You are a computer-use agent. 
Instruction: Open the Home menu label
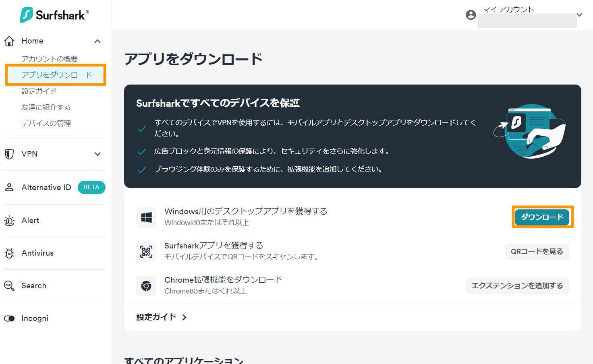pos(32,41)
